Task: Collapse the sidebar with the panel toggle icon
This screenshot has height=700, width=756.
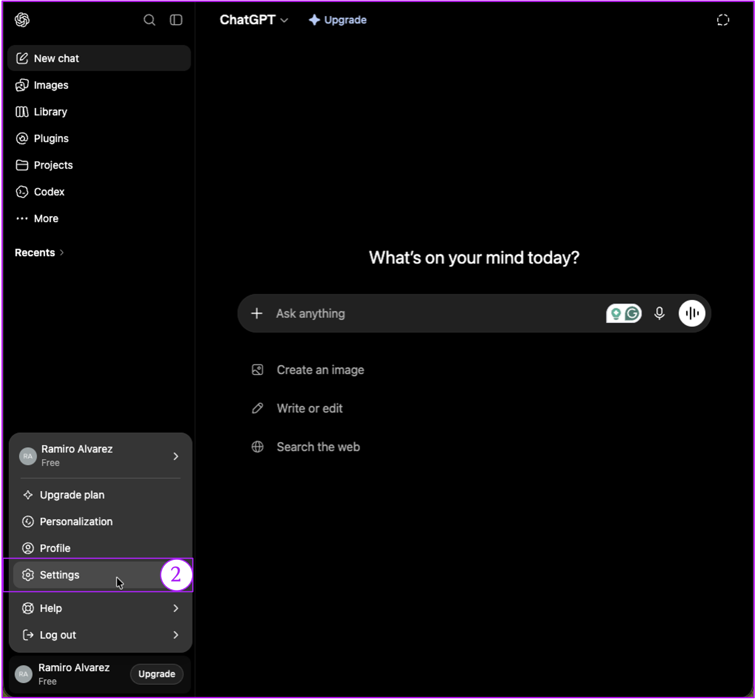Action: (176, 20)
